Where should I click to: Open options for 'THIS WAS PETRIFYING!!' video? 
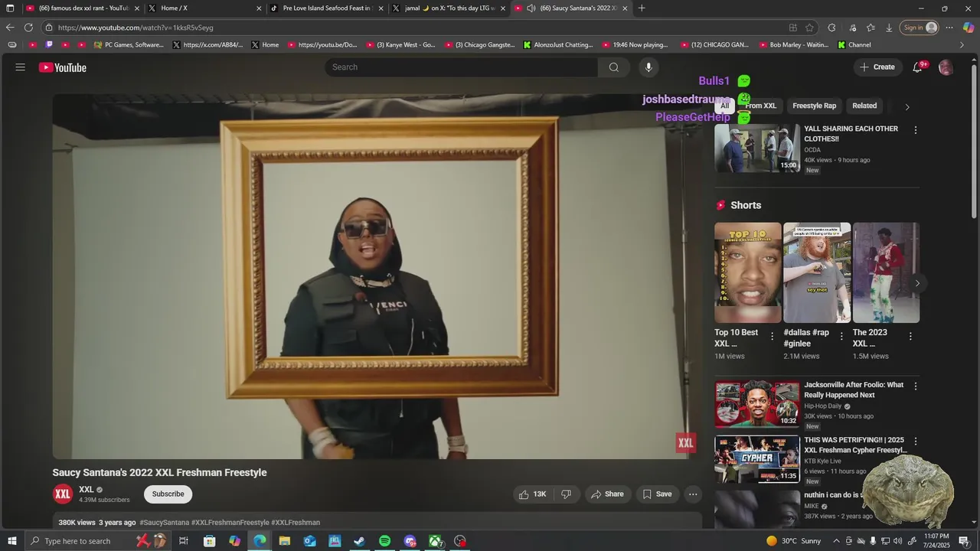click(x=915, y=442)
